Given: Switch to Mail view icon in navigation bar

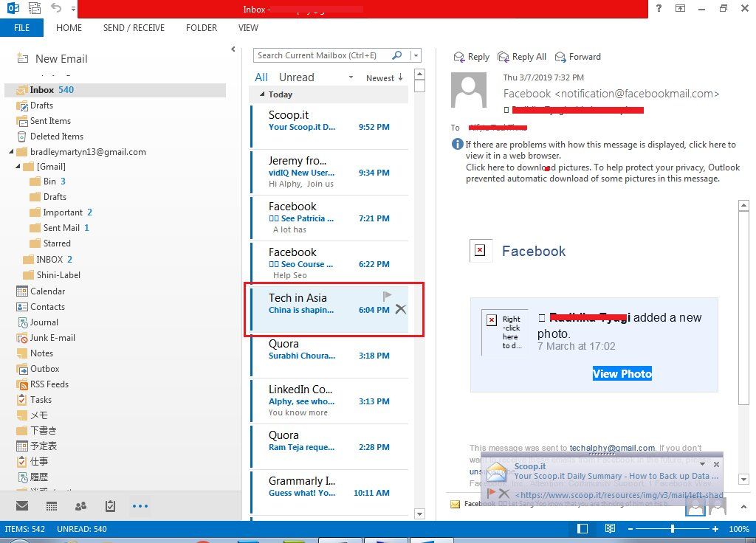Looking at the screenshot, I should coord(22,505).
